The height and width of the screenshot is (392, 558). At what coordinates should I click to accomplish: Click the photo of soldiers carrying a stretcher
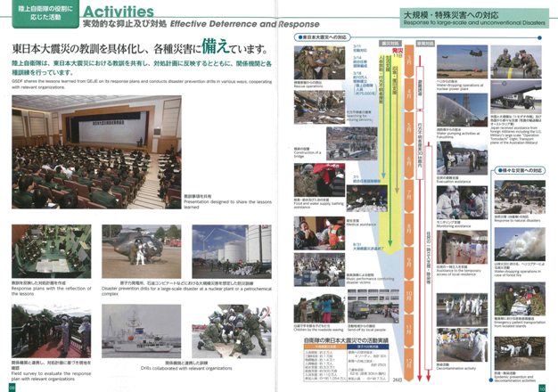(x=232, y=331)
